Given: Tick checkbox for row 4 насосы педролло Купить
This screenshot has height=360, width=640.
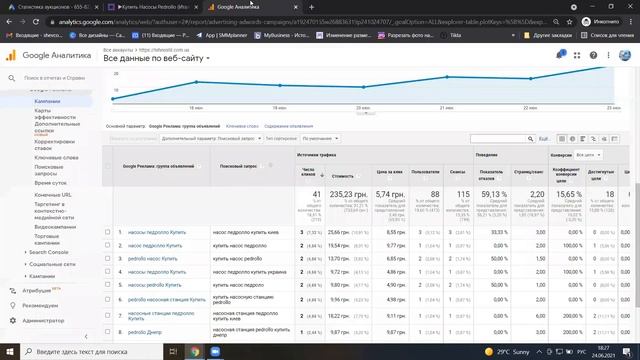Looking at the screenshot, I should click(108, 271).
